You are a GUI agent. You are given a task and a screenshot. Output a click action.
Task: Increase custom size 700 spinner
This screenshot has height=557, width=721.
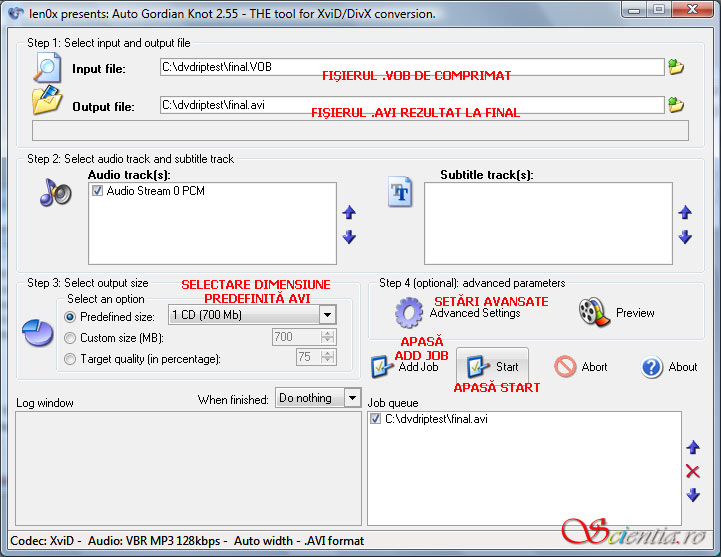coord(327,333)
